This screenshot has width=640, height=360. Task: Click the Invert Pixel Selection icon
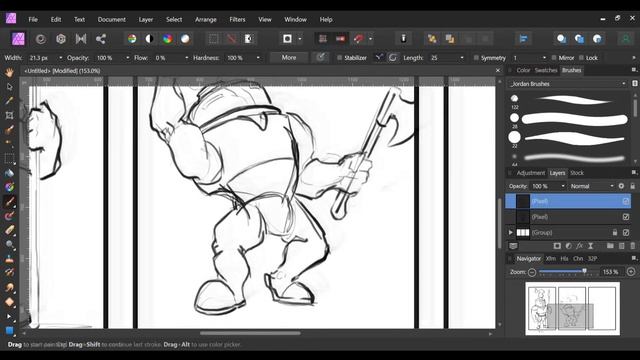[x=249, y=39]
